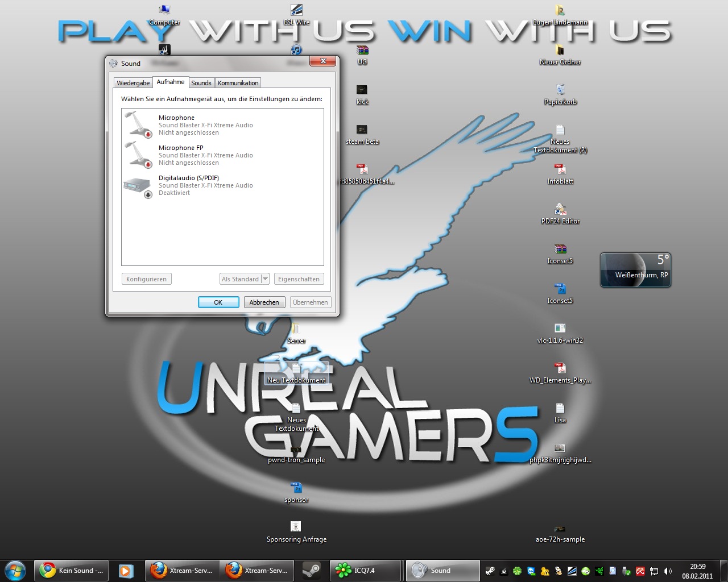Viewport: 728px width, 582px height.
Task: Open the Infoblatt PDF file
Action: tap(560, 174)
